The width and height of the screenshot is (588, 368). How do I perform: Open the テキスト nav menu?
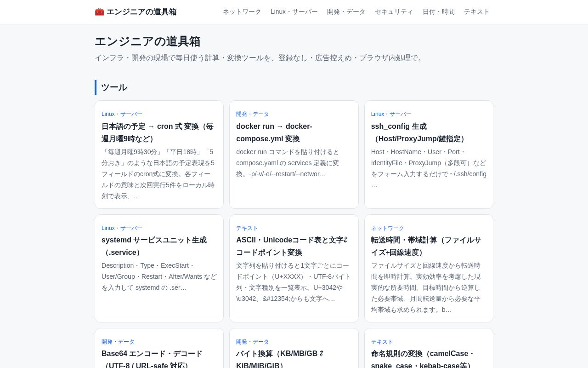[x=477, y=12]
